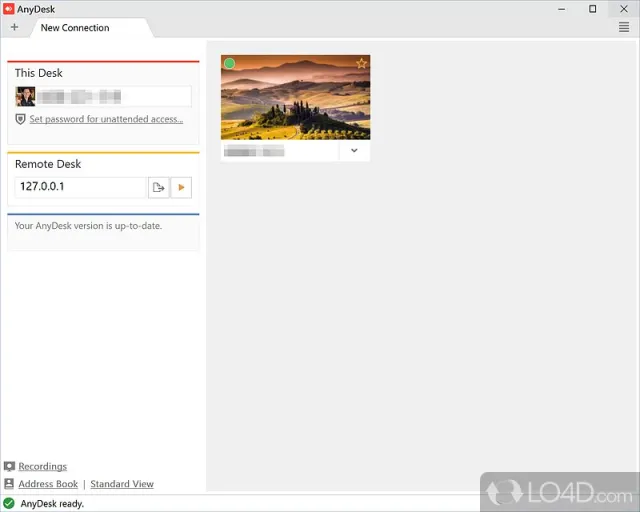The image size is (640, 512).
Task: Switch to the New Connection tab
Action: pos(92,28)
